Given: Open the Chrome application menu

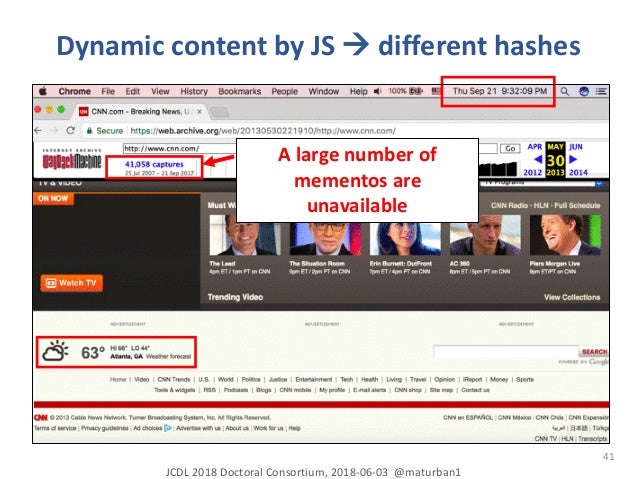Looking at the screenshot, I should pyautogui.click(x=74, y=91).
